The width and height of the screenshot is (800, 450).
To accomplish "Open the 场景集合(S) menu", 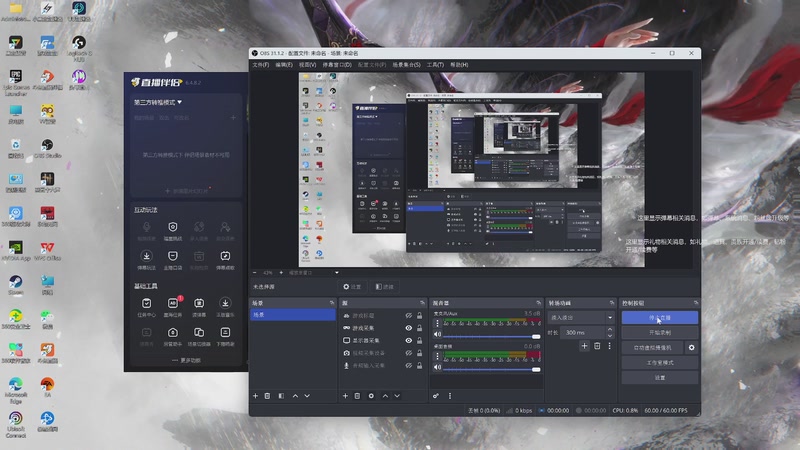I will point(407,65).
